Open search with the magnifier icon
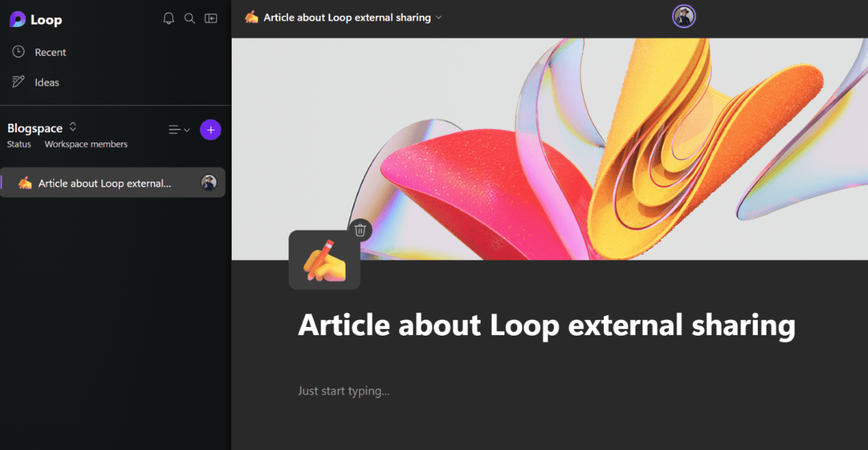868x450 pixels. (190, 18)
